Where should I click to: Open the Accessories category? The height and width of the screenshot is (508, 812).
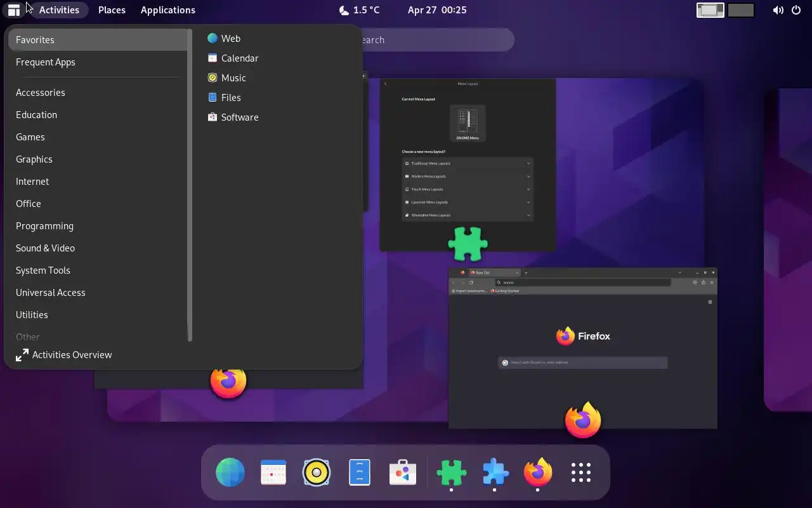tap(98, 92)
